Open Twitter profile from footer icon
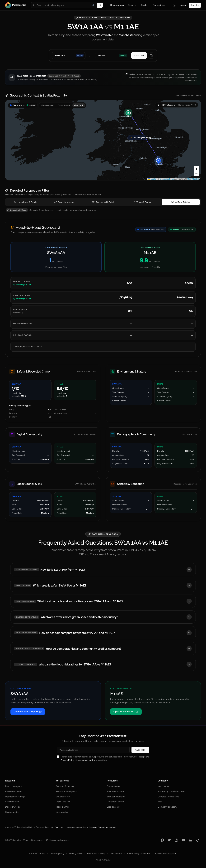Screen dimensions: 206x868 point(169,840)
